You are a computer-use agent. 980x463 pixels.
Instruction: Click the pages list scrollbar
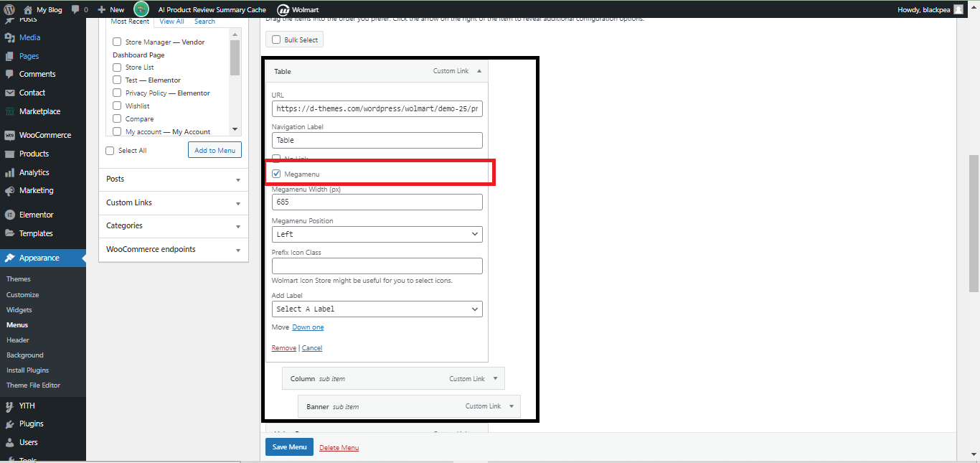click(235, 57)
